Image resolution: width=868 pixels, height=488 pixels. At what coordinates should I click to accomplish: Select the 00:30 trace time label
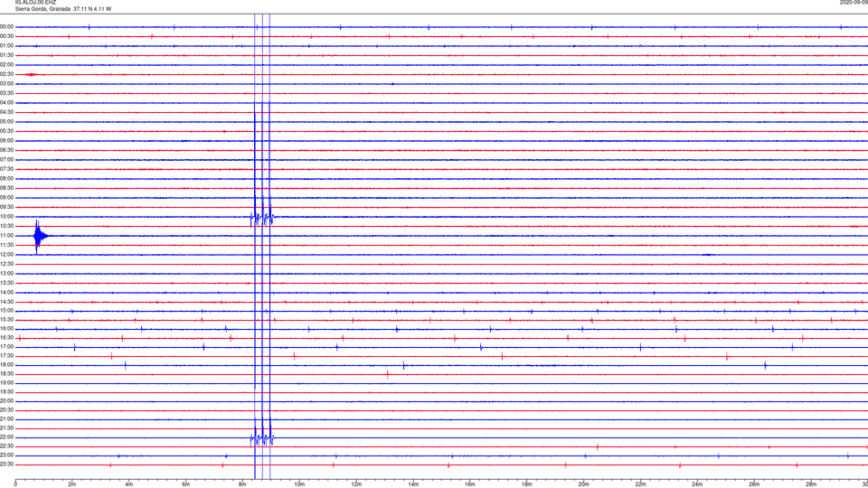(6, 36)
